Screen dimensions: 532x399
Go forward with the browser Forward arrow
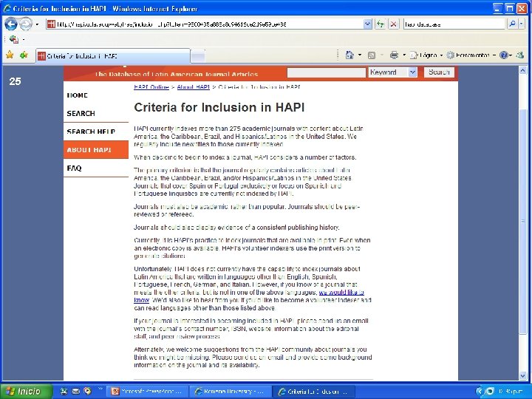pos(26,24)
